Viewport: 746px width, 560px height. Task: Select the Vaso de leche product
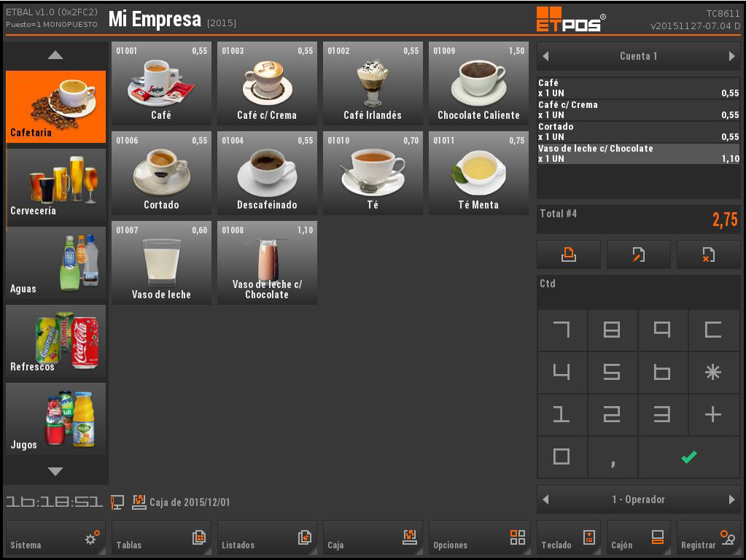pyautogui.click(x=161, y=262)
